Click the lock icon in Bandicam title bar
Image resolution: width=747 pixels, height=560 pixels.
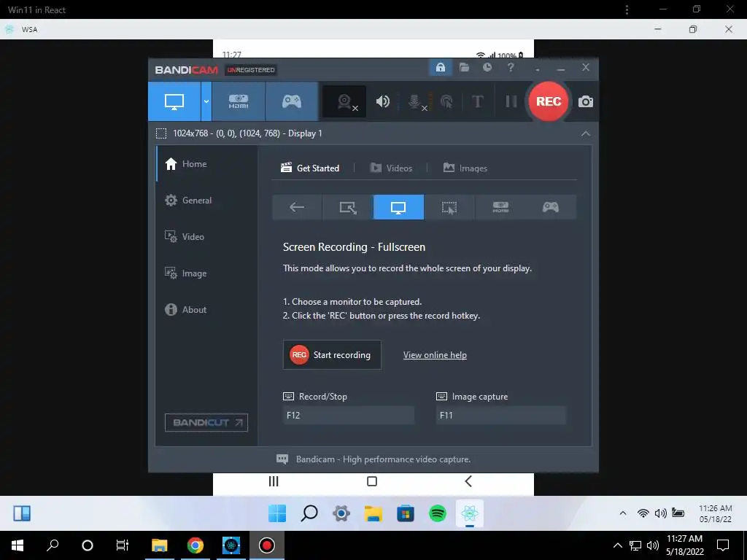click(440, 68)
